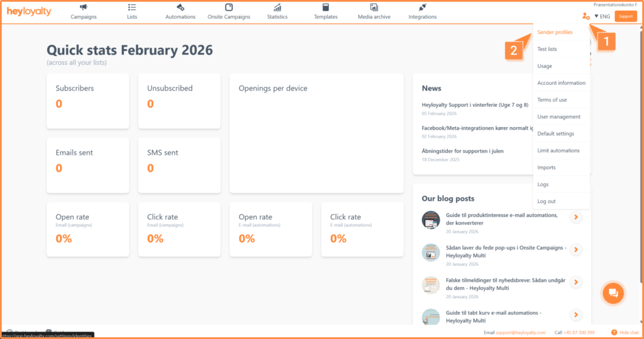
Task: Select User management menu entry
Action: pos(558,117)
